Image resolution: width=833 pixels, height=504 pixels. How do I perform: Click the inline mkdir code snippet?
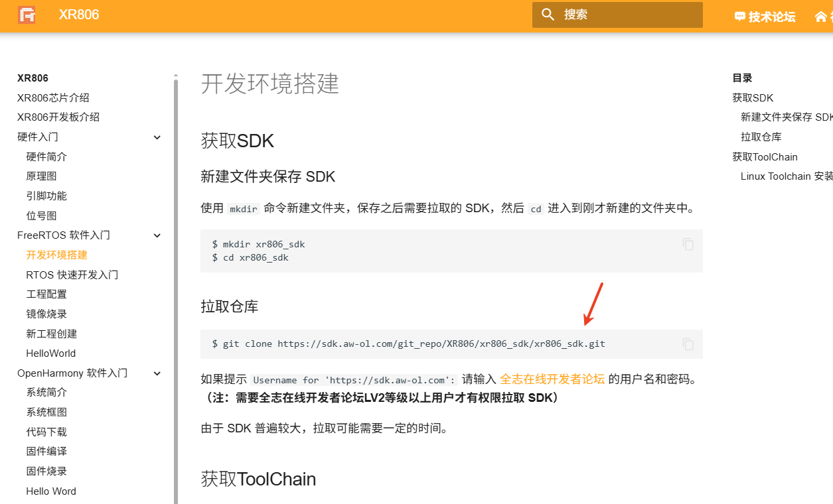click(243, 209)
